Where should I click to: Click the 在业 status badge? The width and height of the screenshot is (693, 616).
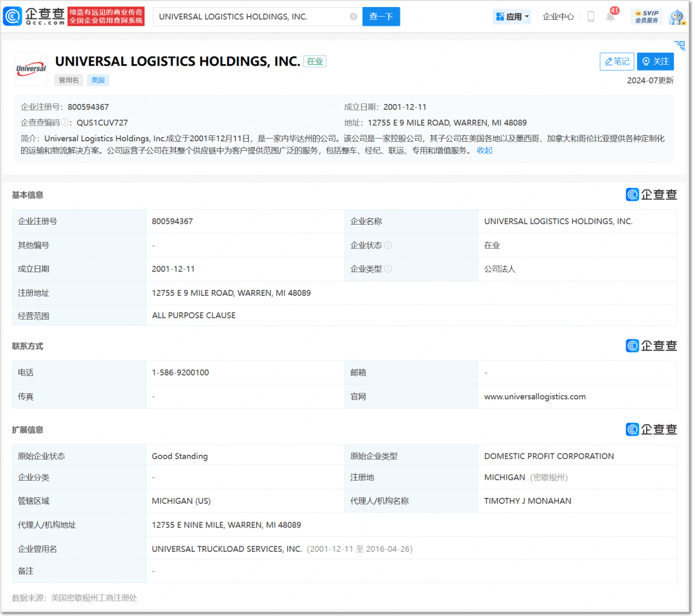coord(314,62)
